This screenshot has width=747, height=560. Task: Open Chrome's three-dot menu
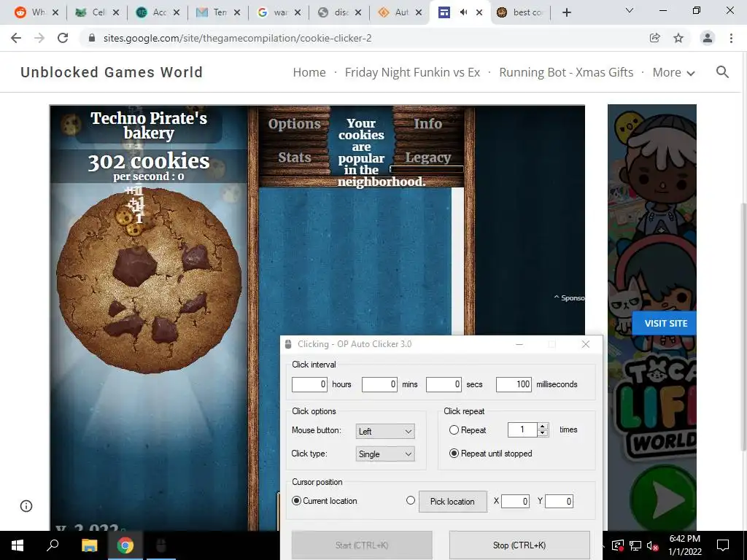pos(731,38)
